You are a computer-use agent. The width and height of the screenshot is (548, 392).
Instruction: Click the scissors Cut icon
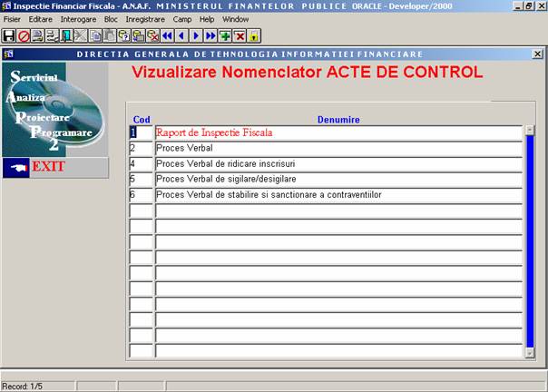[81, 36]
